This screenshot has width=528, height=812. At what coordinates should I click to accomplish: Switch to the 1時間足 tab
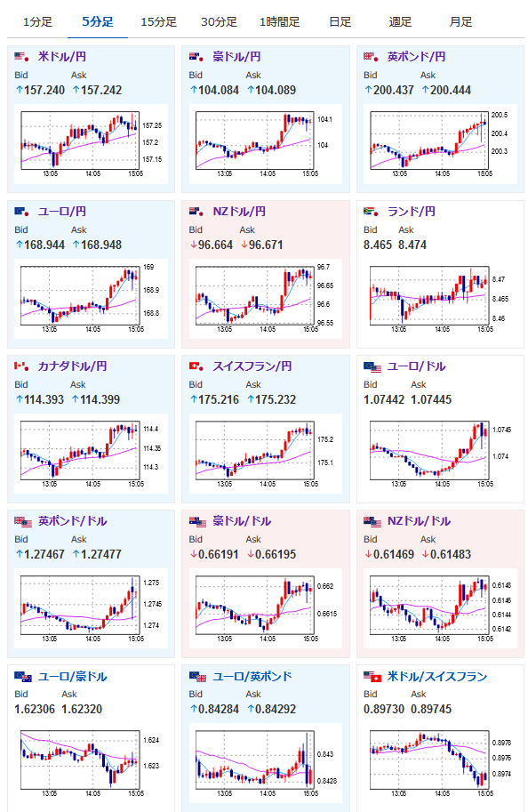click(x=279, y=21)
